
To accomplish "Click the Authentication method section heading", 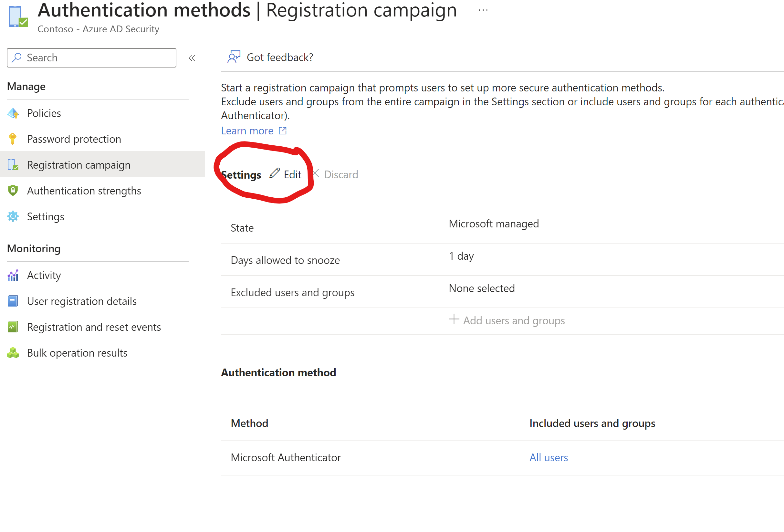I will tap(278, 372).
